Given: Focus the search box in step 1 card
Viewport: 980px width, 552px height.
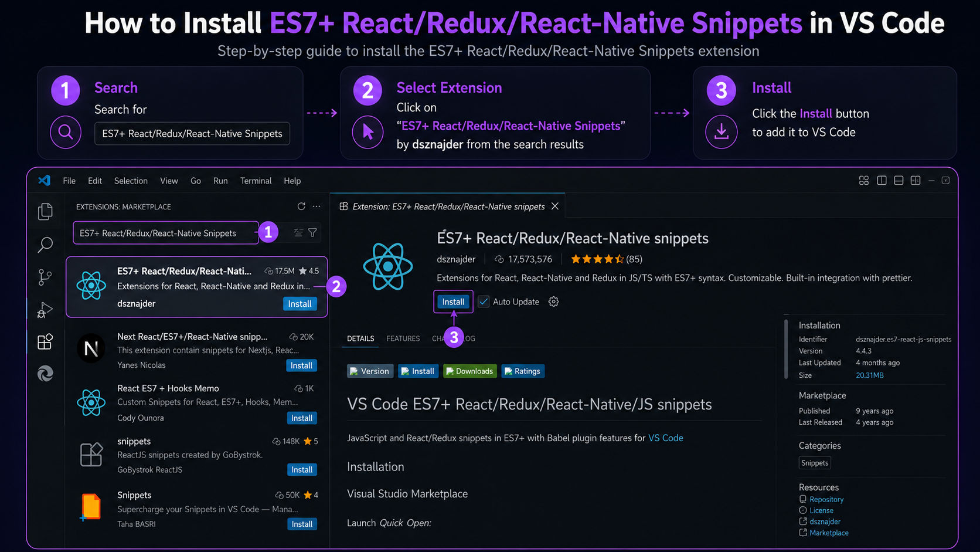Looking at the screenshot, I should tap(192, 133).
